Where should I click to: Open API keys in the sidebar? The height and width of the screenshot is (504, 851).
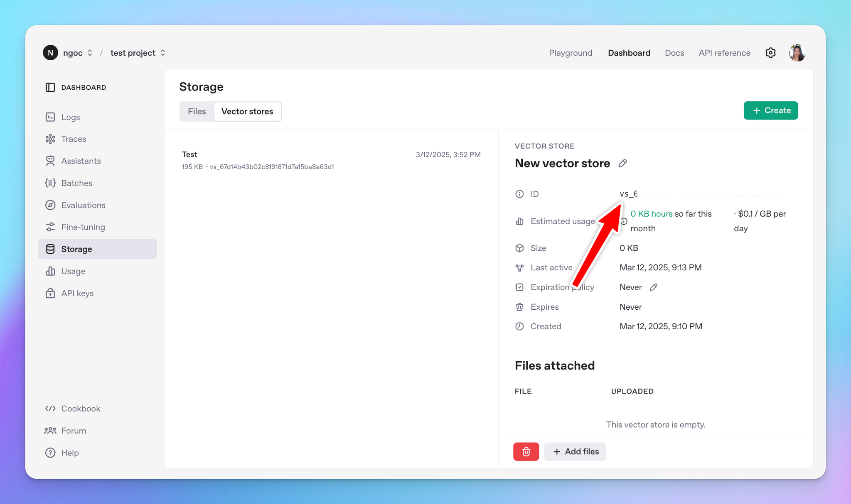pos(77,294)
